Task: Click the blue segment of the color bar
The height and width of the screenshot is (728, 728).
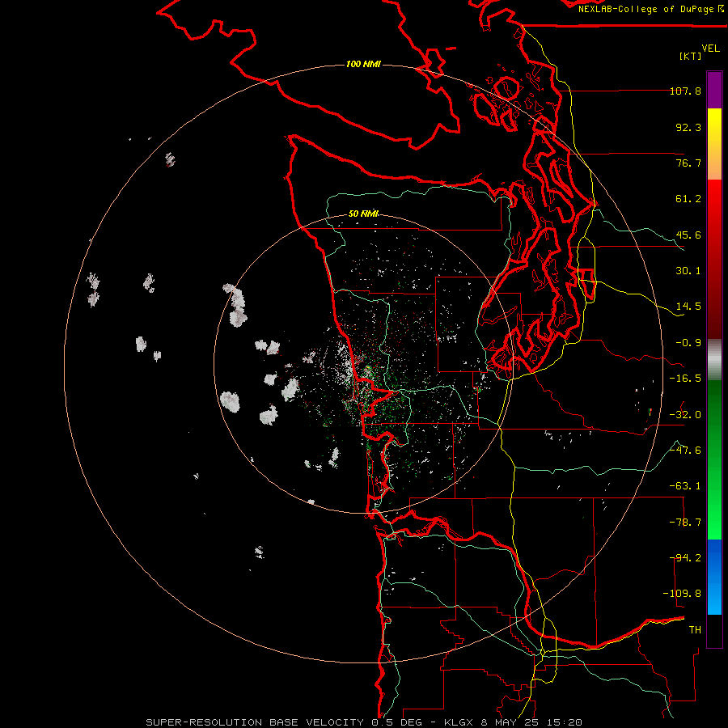Action: 714,577
